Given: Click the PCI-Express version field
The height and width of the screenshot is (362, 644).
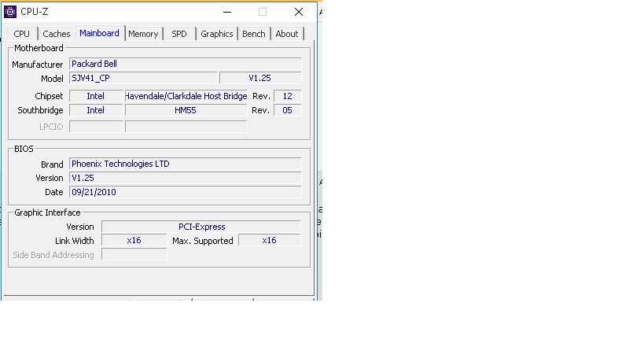Looking at the screenshot, I should 201,227.
